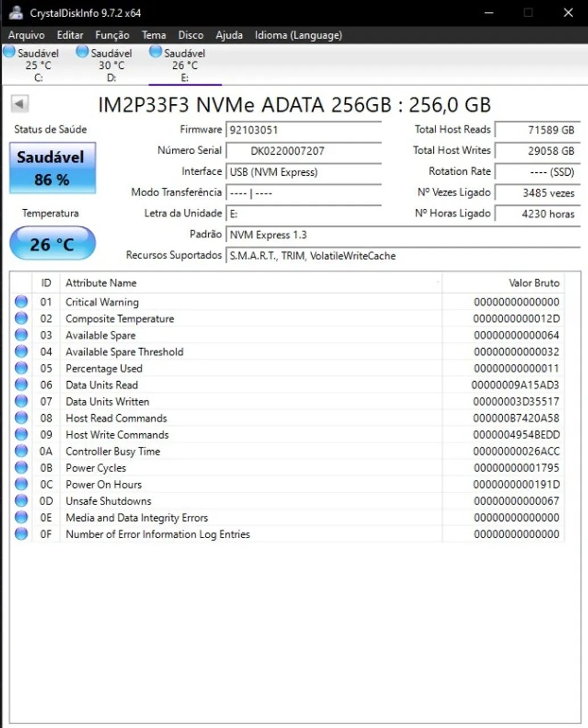Select the Critical Warning attribute name
This screenshot has width=588, height=728.
[x=102, y=302]
